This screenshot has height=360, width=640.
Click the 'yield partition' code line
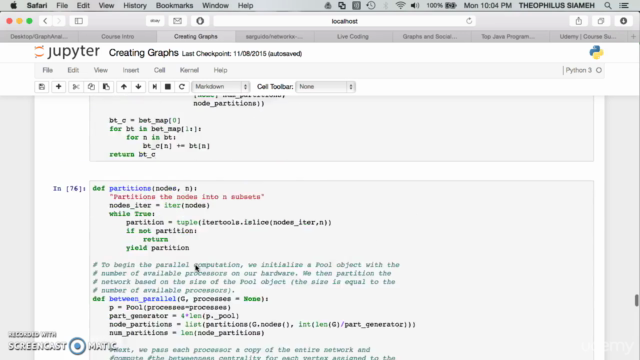(158, 248)
